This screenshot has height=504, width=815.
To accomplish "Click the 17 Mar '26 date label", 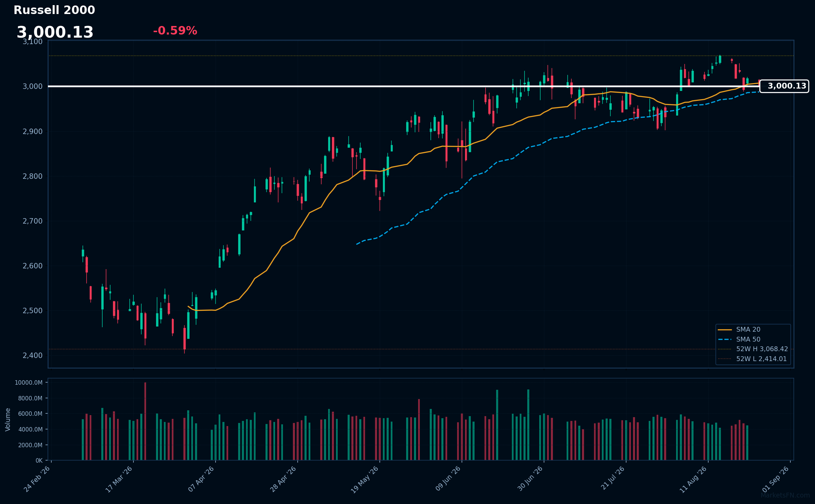I will pyautogui.click(x=119, y=479).
